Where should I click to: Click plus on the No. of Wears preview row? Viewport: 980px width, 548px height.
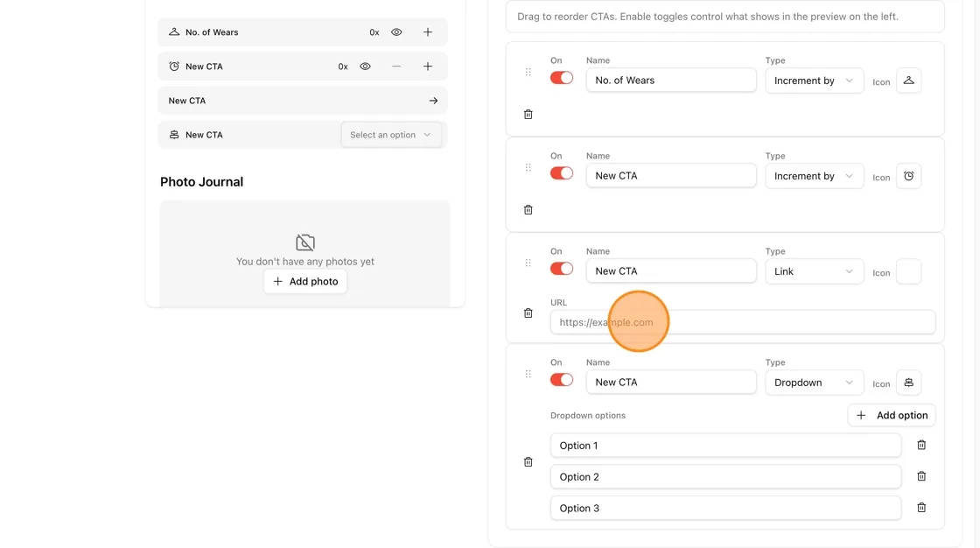coord(428,32)
